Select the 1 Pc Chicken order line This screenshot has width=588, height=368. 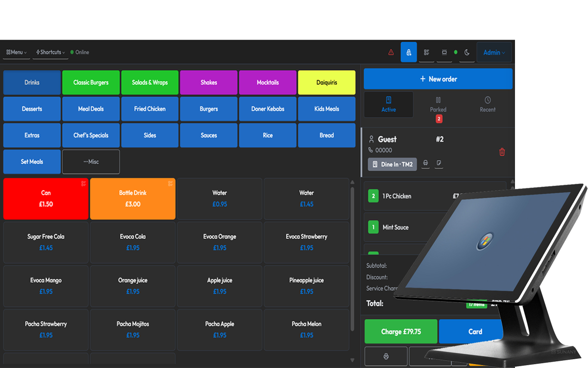[x=435, y=196]
